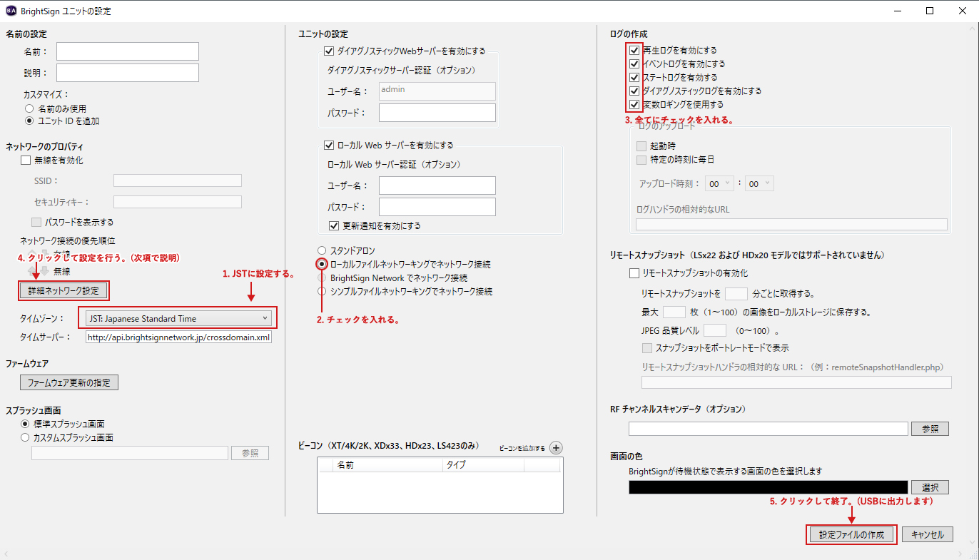Choose カスタムスプラッシュ画面 radio button
The image size is (979, 560).
(x=26, y=437)
